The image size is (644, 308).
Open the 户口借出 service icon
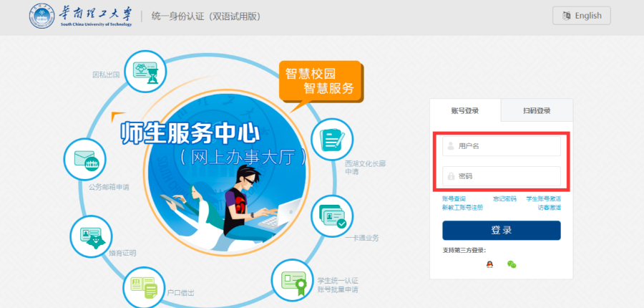pyautogui.click(x=144, y=287)
